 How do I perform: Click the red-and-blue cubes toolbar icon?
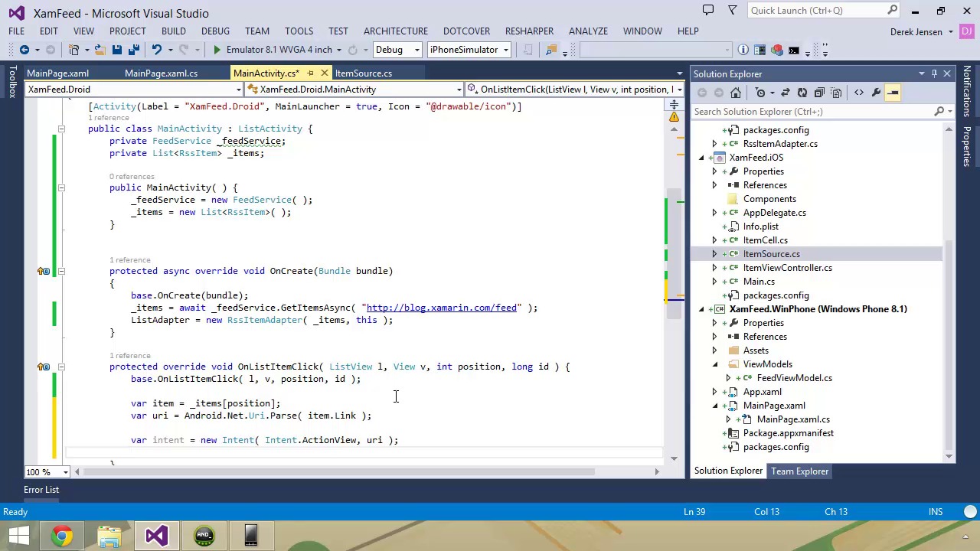pos(777,50)
